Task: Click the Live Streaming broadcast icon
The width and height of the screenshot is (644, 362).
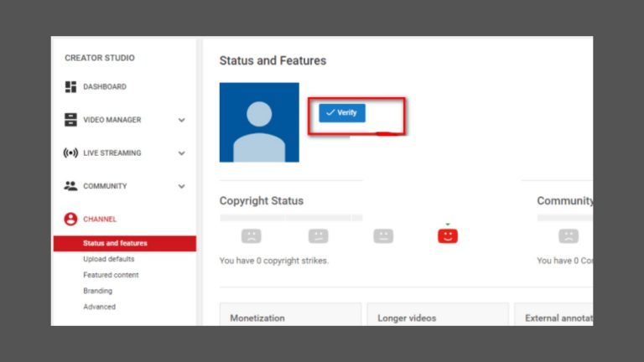Action: (70, 153)
